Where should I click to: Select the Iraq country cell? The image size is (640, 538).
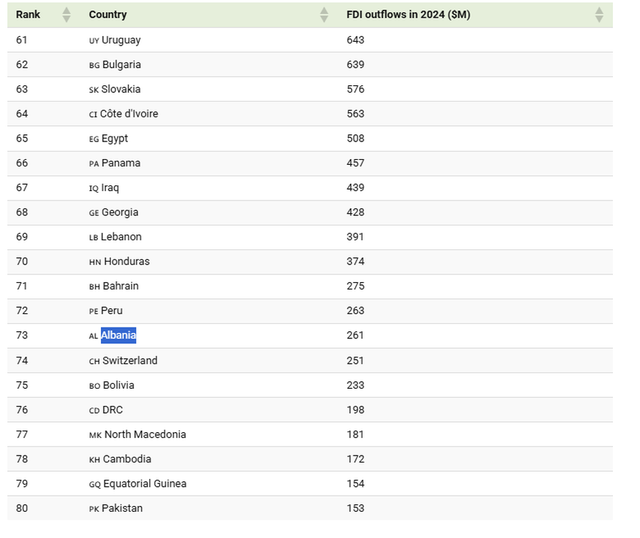click(x=104, y=187)
